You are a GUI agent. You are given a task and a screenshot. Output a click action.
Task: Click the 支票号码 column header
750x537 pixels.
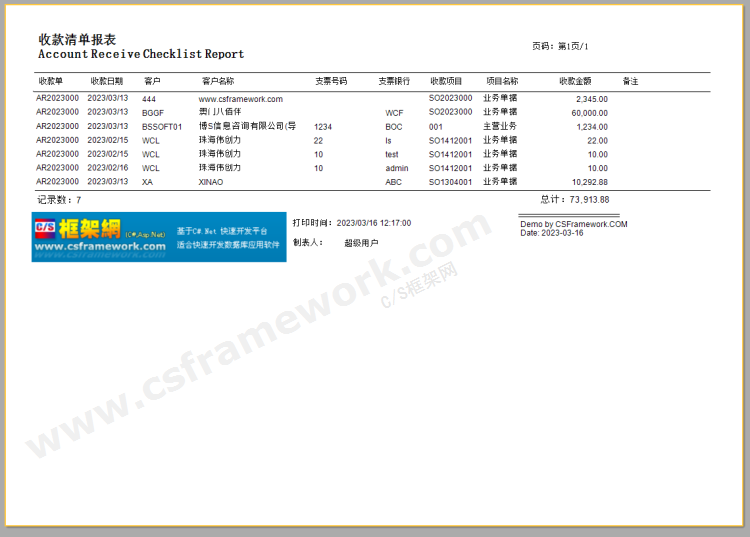[330, 81]
